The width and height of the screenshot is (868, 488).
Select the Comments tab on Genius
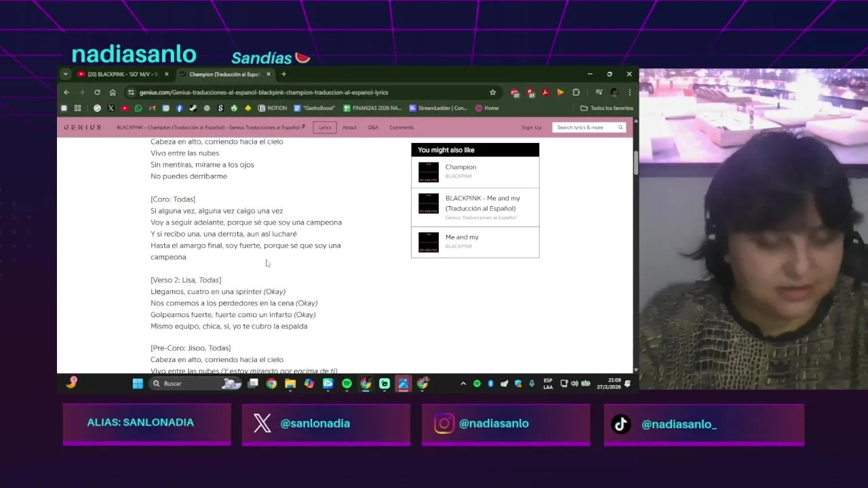pyautogui.click(x=401, y=127)
